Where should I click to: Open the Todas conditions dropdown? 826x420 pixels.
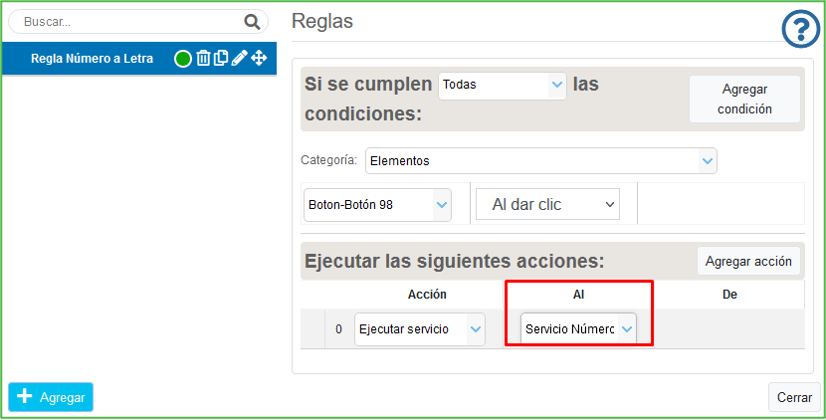[502, 85]
